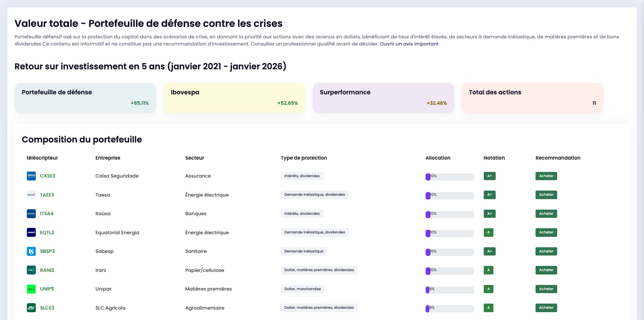Open the SBSP3 ticker link

[47, 251]
